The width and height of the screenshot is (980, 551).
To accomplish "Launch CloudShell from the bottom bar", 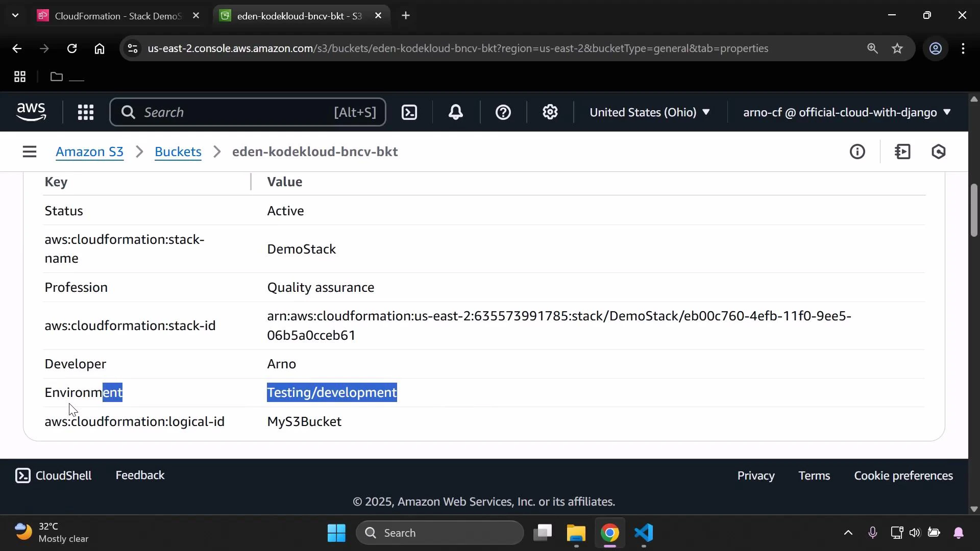I will pyautogui.click(x=54, y=475).
